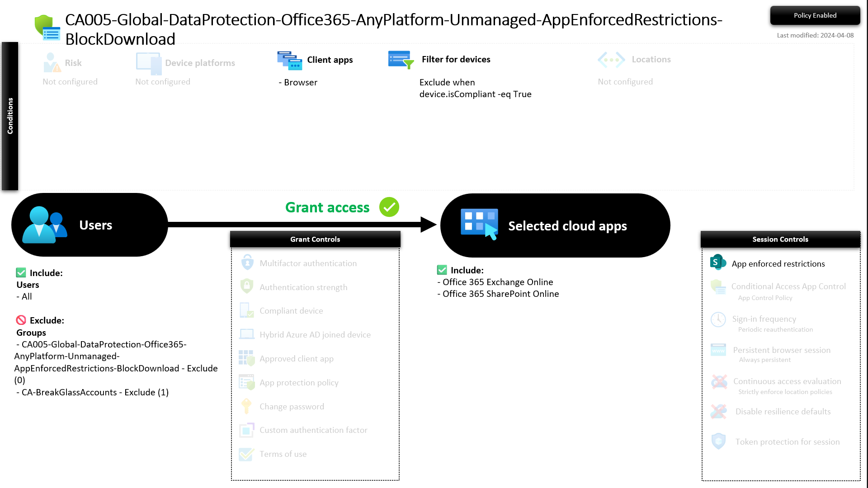Click the green Include checkbox under cloud apps

pos(442,270)
